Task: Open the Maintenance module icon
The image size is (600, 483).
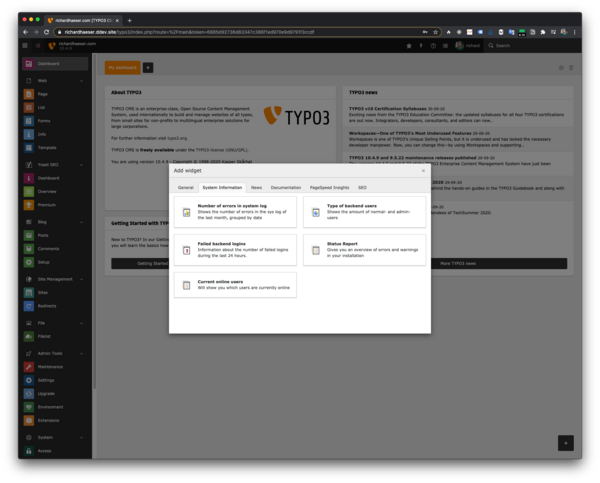Action: (x=29, y=367)
